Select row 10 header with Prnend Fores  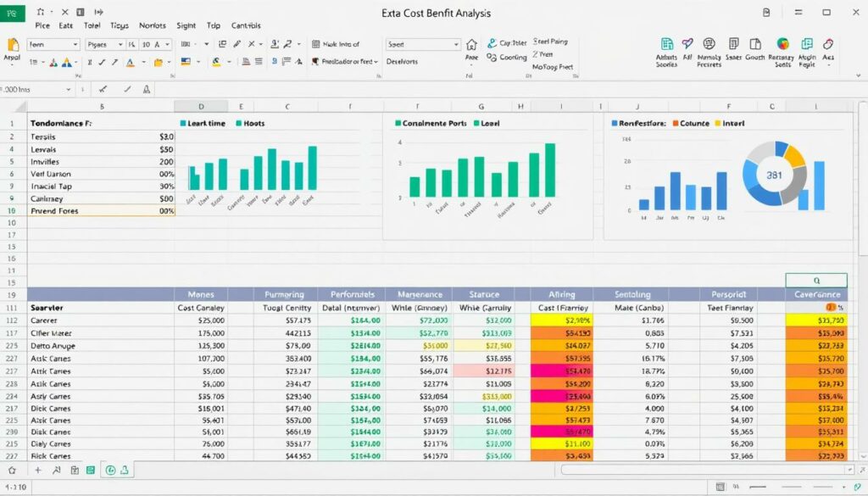tap(12, 211)
